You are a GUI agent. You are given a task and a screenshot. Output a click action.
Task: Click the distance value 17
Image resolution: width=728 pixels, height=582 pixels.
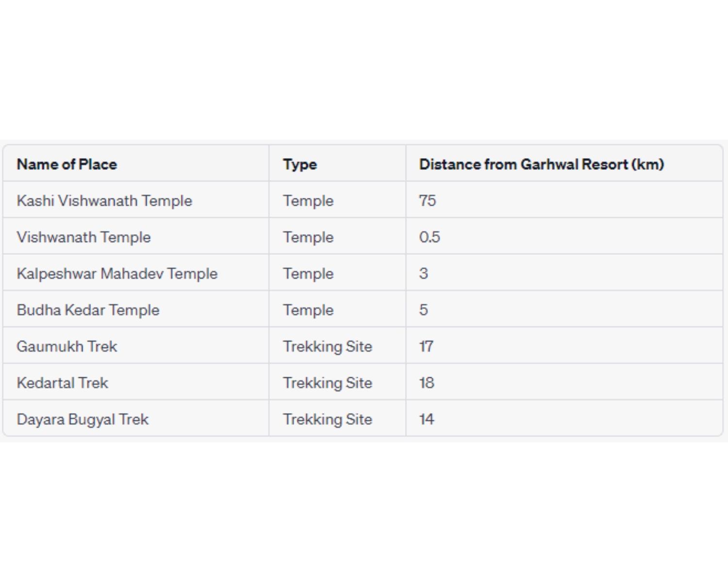point(426,346)
